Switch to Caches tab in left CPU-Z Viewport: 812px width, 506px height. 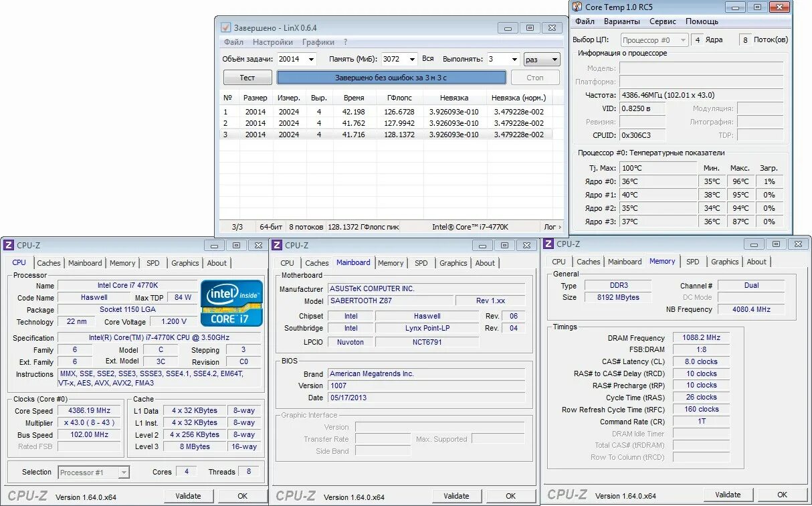click(x=49, y=263)
